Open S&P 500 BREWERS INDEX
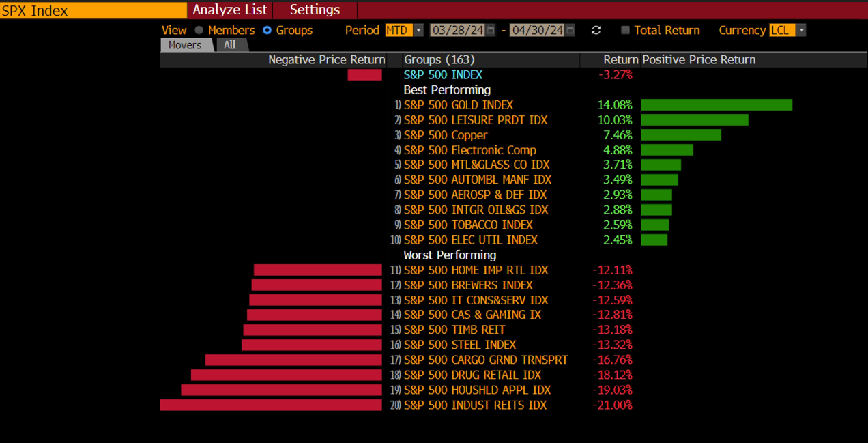 coord(468,285)
